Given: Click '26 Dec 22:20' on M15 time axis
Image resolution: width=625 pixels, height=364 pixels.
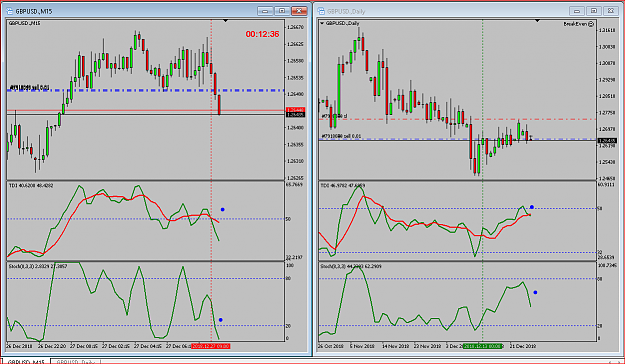Looking at the screenshot, I should (53, 346).
